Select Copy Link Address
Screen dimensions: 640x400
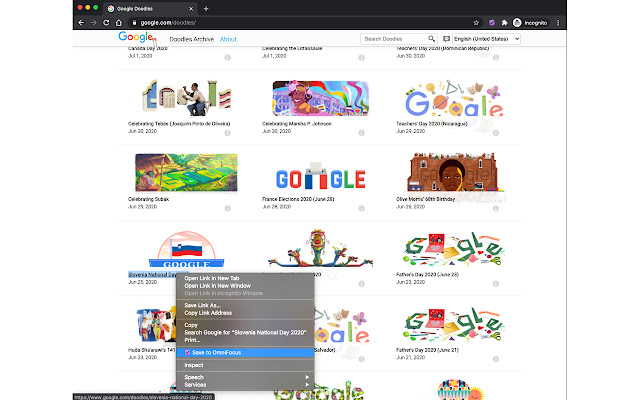click(x=245, y=313)
